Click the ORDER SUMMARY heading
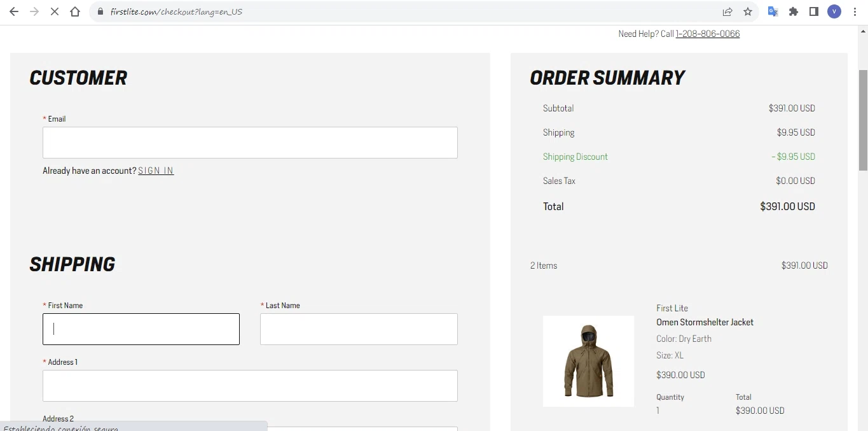 click(607, 78)
